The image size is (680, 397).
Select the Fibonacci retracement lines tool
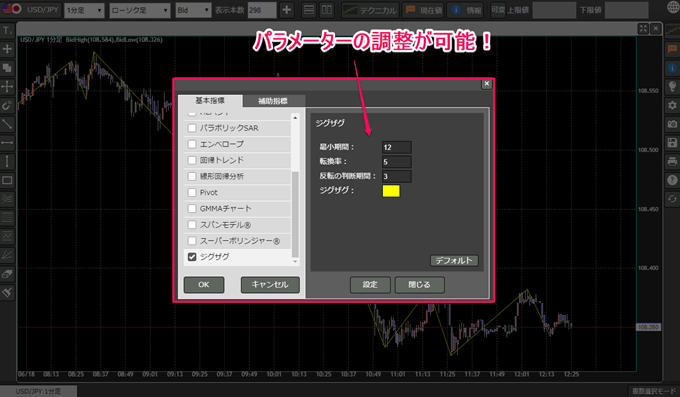point(7,217)
